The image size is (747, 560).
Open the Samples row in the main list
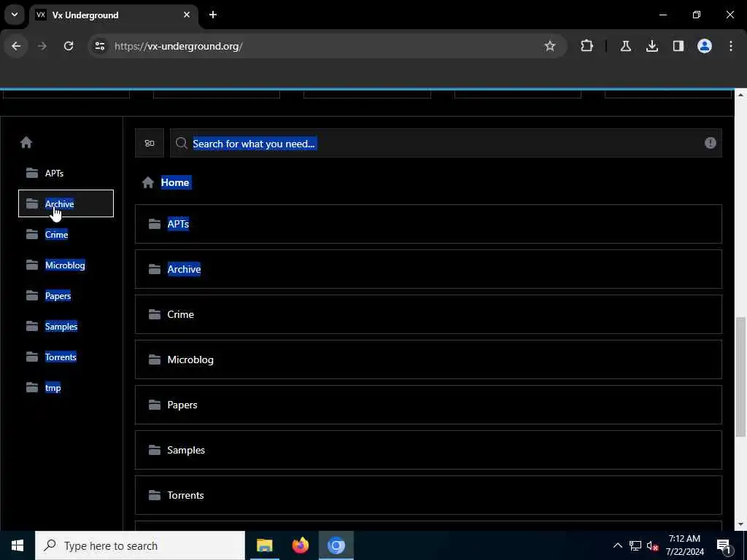click(x=428, y=450)
